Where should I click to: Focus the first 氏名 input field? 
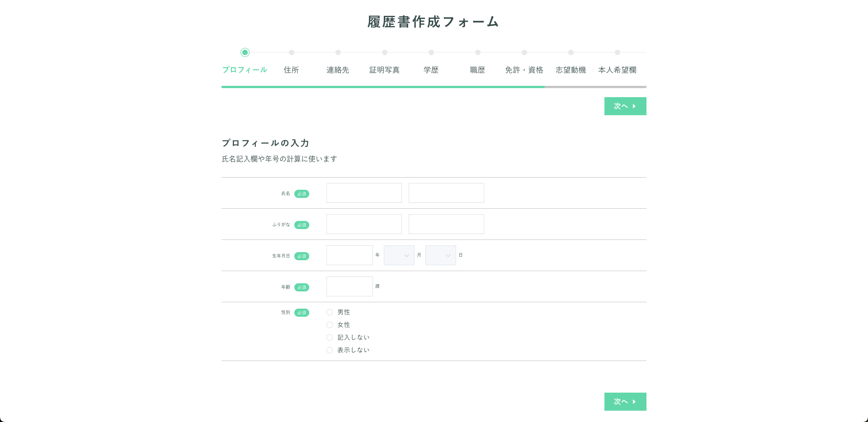point(364,193)
